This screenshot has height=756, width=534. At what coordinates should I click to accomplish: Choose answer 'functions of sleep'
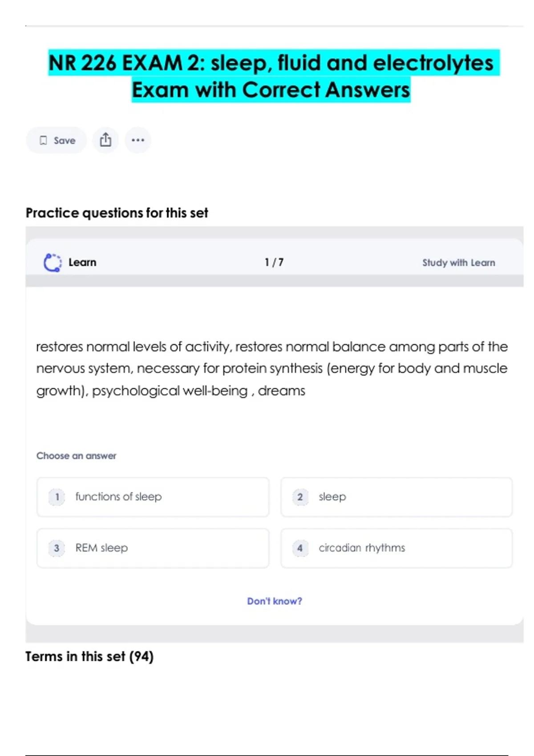(x=153, y=497)
